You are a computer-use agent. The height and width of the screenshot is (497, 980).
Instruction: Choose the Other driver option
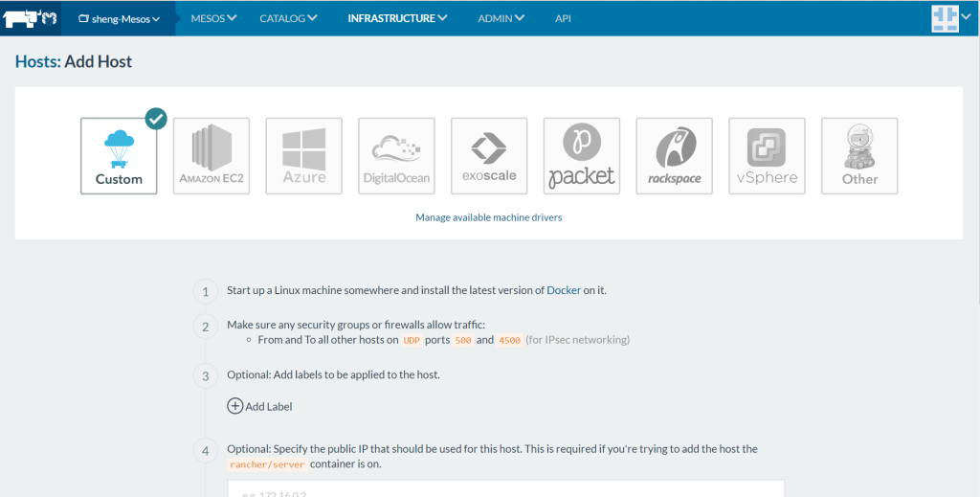[859, 156]
